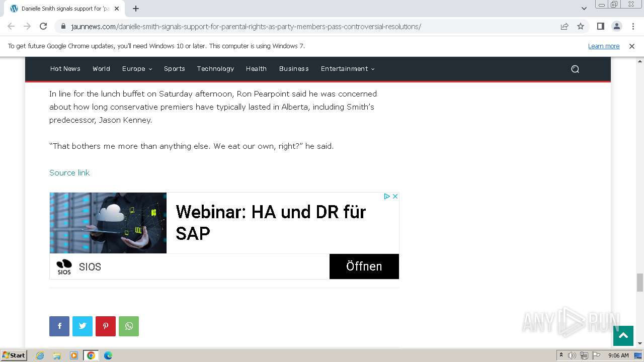Share article on Facebook

click(59, 326)
